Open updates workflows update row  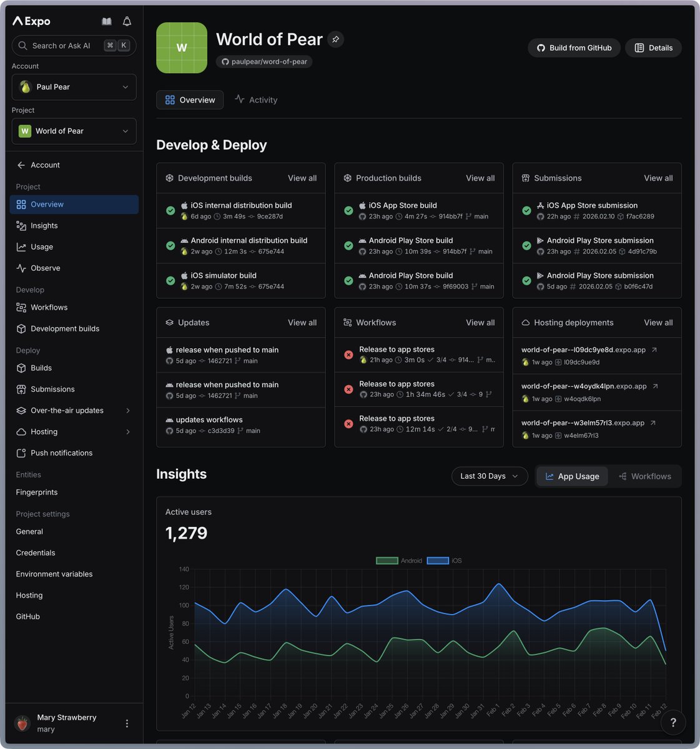pyautogui.click(x=241, y=425)
